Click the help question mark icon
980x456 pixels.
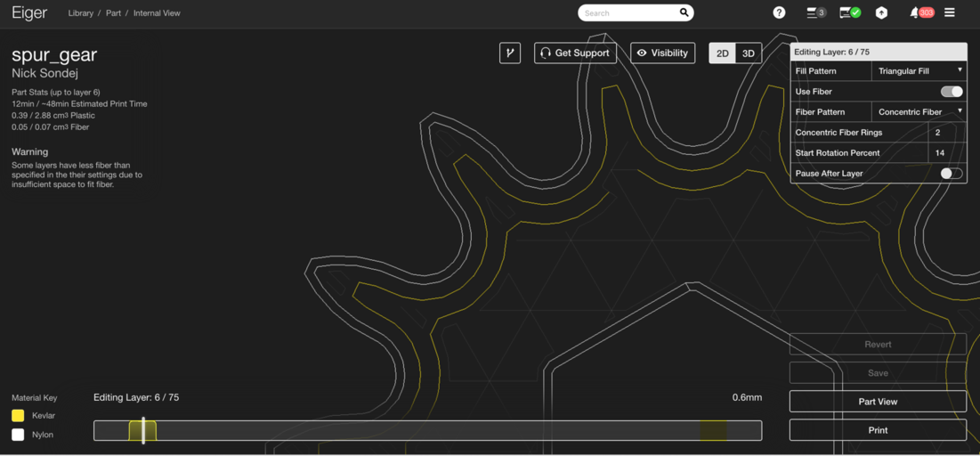pyautogui.click(x=779, y=12)
